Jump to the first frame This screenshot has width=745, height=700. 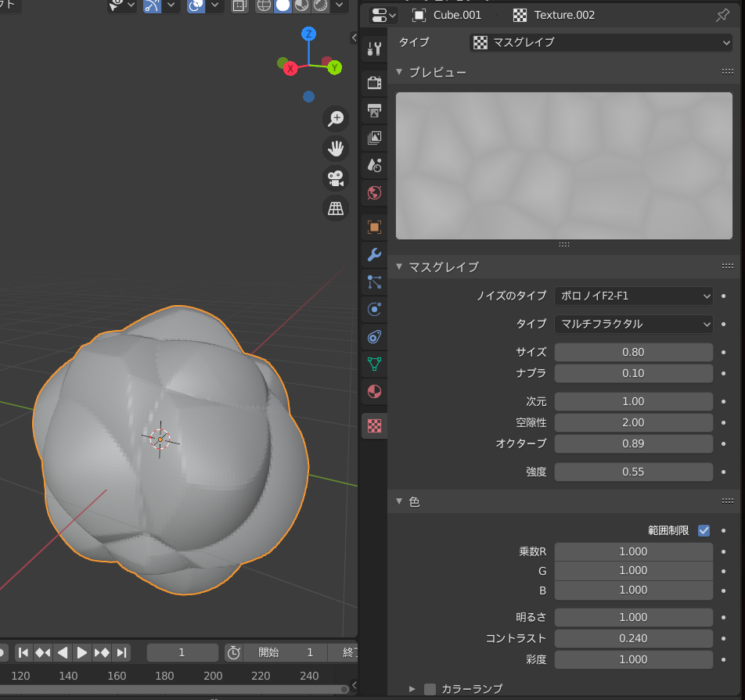(23, 652)
